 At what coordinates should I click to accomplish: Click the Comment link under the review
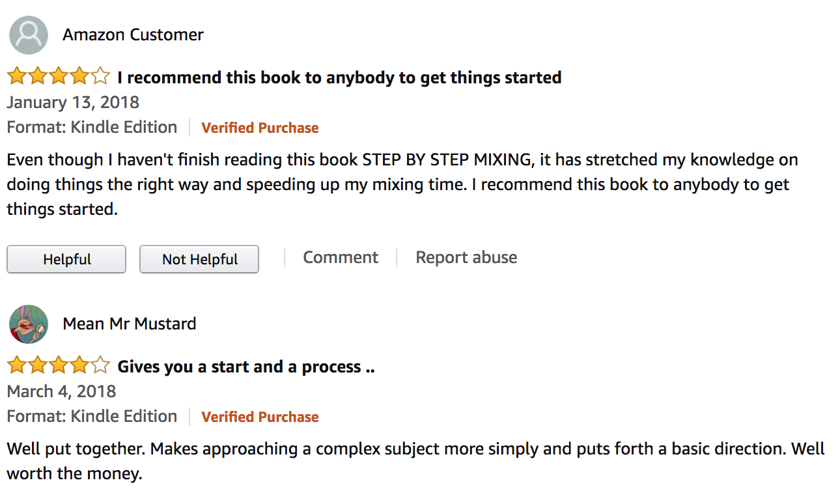point(341,257)
